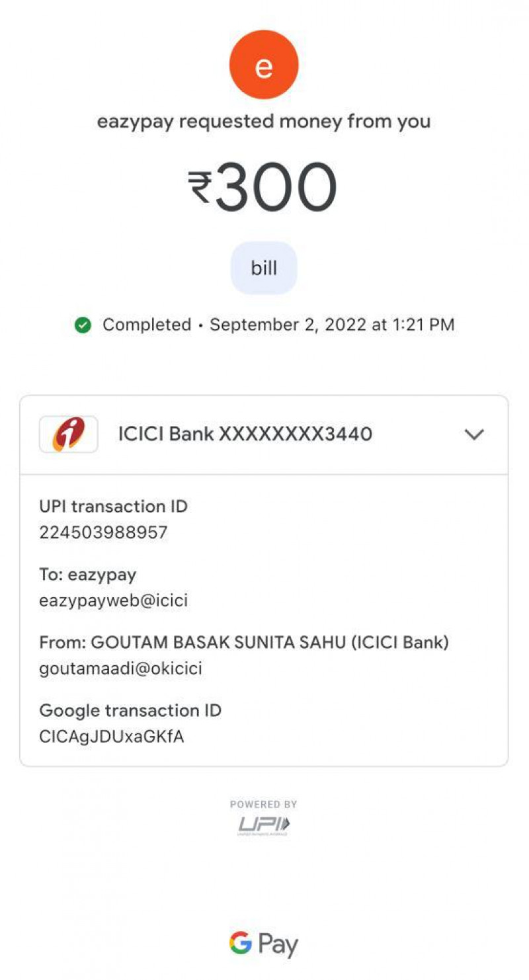Viewport: 529px width, 980px height.
Task: Tap the 'bill' note chip
Action: (x=264, y=268)
